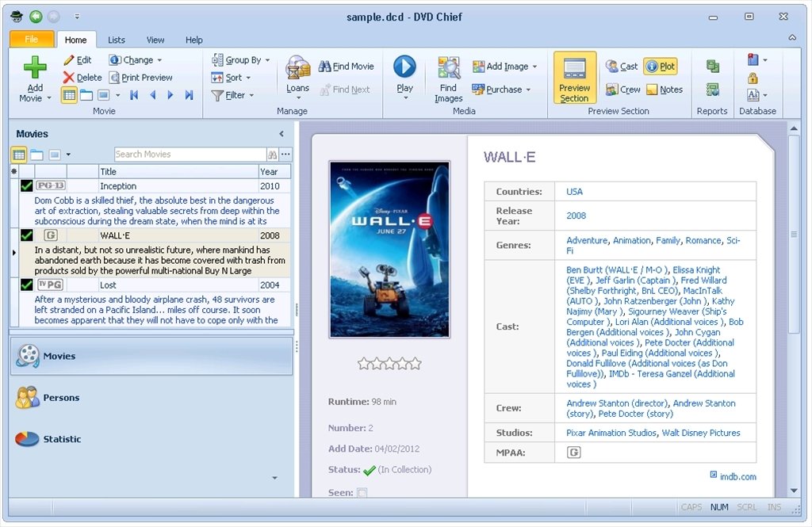Click the WALL·E poster thumbnail
This screenshot has width=812, height=527.
click(x=389, y=250)
